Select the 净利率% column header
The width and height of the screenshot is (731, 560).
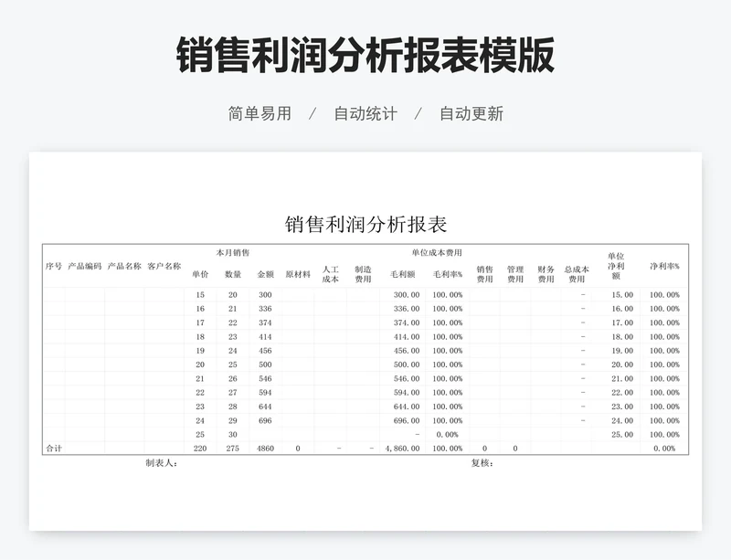665,266
